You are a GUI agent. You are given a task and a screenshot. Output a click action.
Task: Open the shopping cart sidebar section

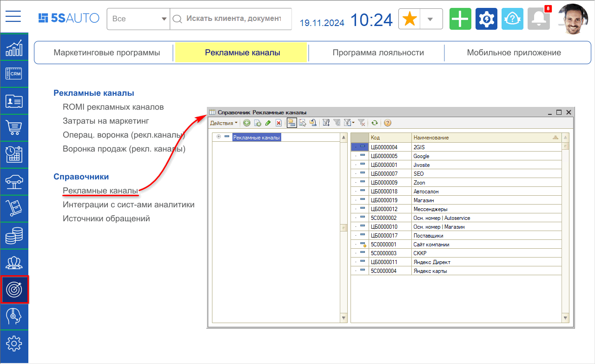[14, 127]
